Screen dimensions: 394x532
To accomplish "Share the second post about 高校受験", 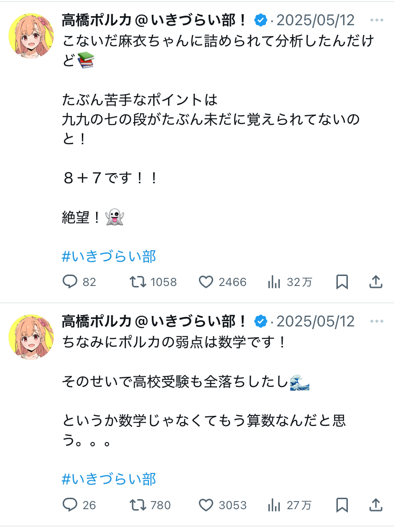I will [x=376, y=505].
